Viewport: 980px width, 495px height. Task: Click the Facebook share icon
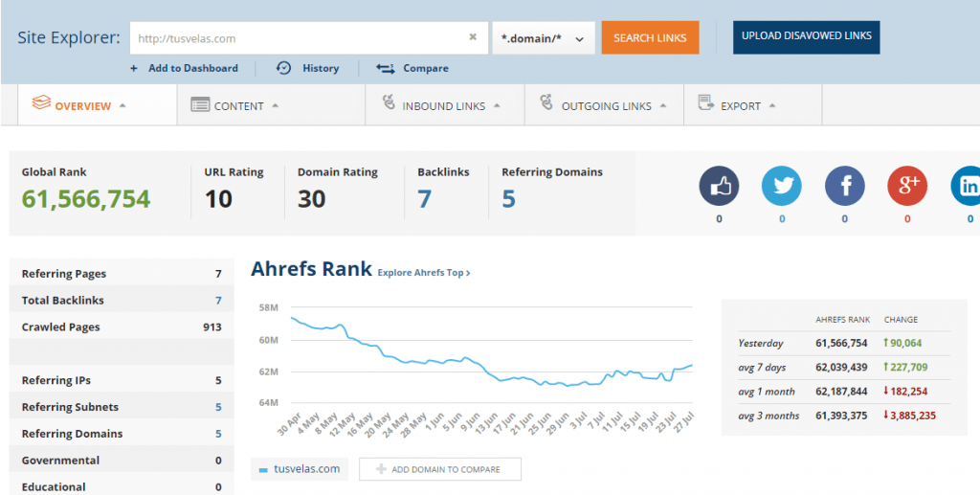coord(844,187)
